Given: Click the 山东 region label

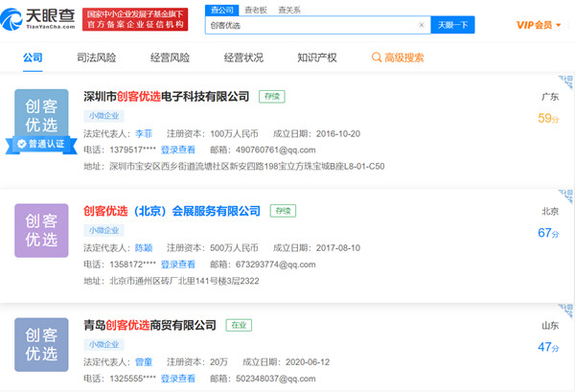Looking at the screenshot, I should click(550, 325).
